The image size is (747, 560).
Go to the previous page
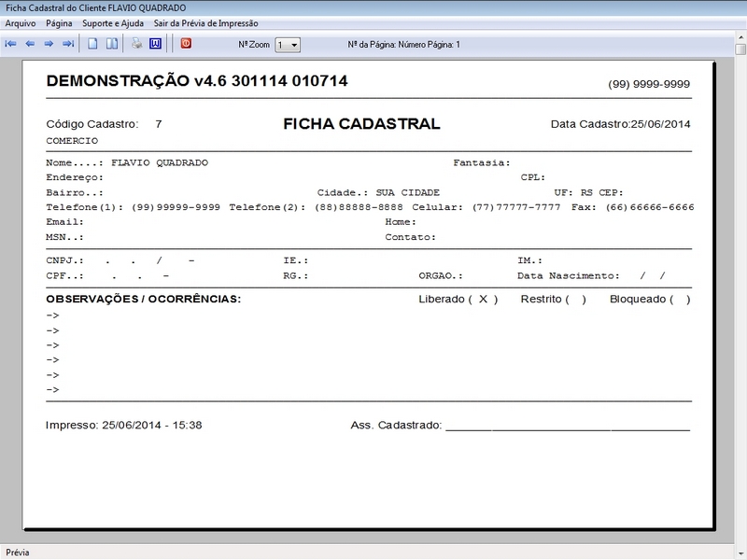(x=28, y=41)
